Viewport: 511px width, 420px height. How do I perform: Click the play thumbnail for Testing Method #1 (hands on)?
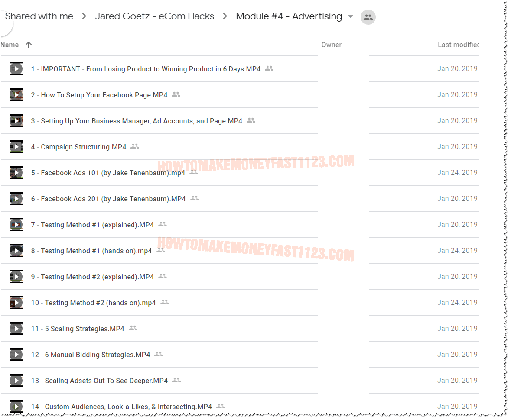[x=16, y=251]
